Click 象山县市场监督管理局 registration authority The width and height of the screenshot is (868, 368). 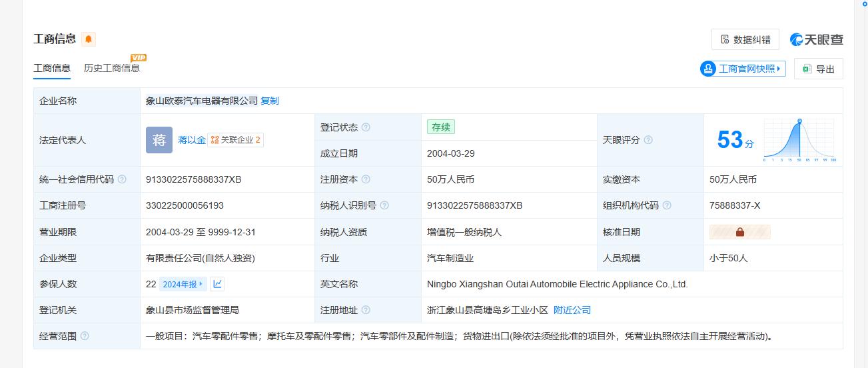[193, 310]
